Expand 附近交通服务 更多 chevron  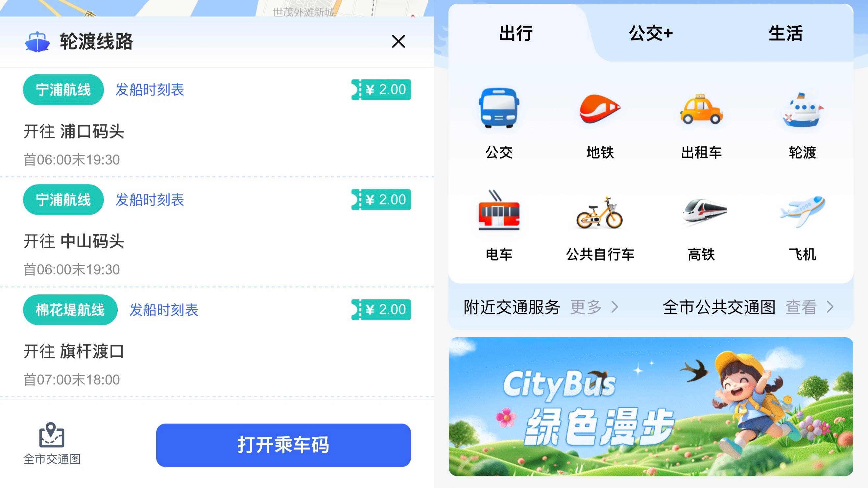615,307
